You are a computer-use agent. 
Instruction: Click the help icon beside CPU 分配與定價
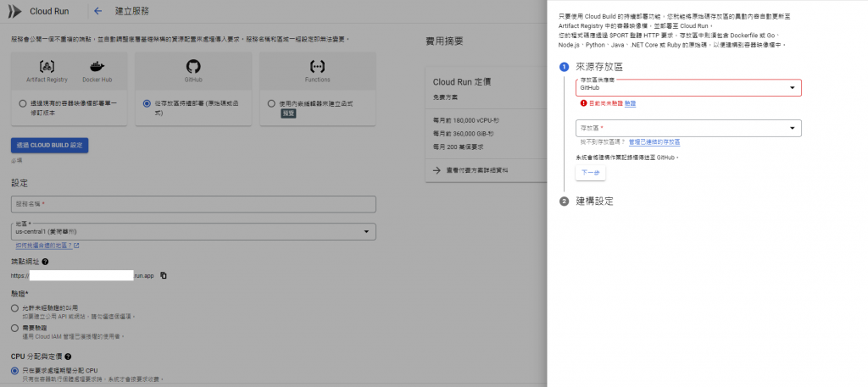[x=68, y=357]
